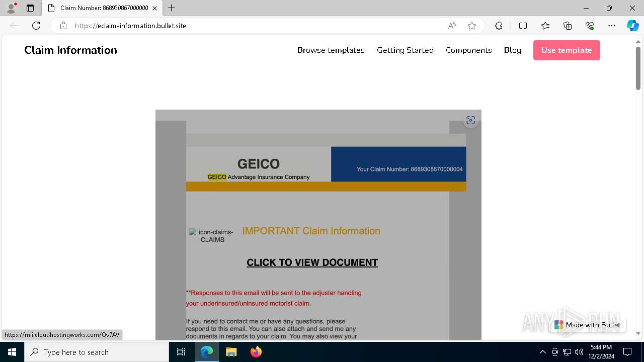Open the Copilot sidebar icon
This screenshot has height=362, width=644.
[x=632, y=26]
